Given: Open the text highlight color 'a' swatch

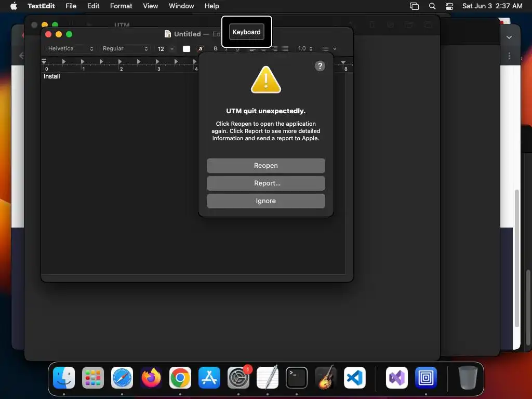Looking at the screenshot, I should pyautogui.click(x=201, y=49).
